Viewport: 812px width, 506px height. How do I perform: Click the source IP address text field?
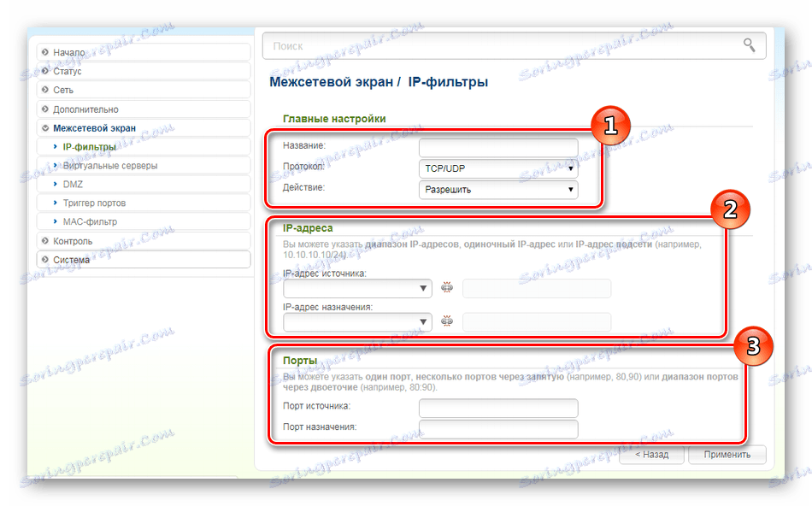537,288
